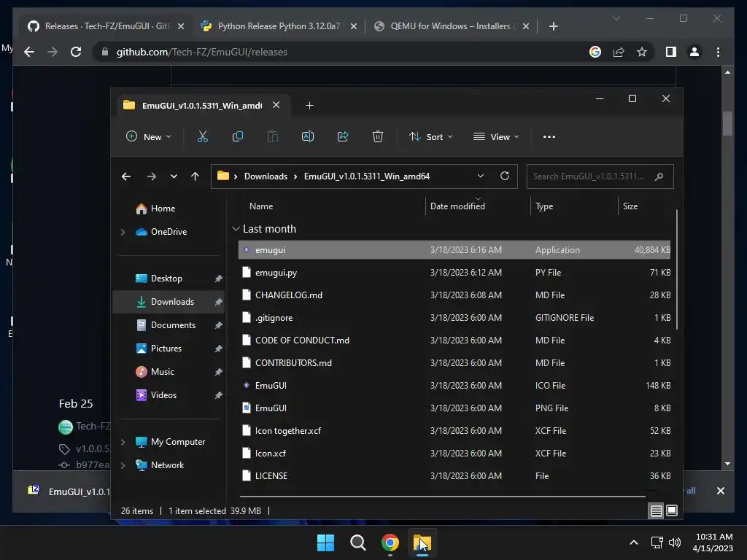The width and height of the screenshot is (747, 560).
Task: Click the Cut scissors icon in toolbar
Action: (x=203, y=136)
